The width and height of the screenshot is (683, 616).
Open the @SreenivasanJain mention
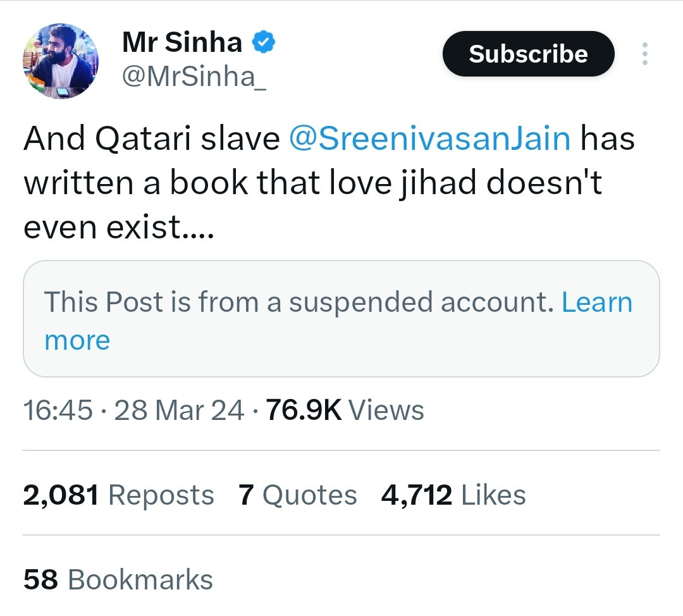tap(429, 139)
